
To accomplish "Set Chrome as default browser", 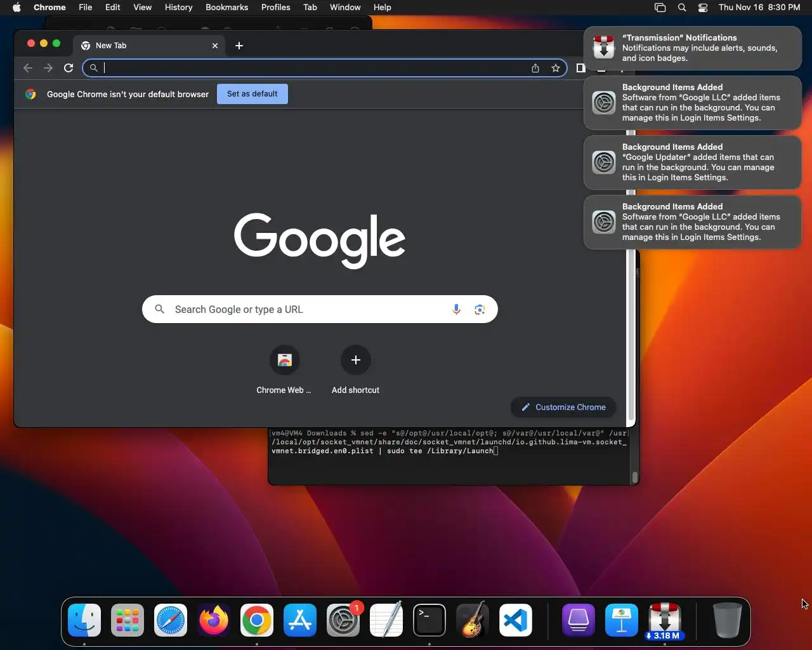I will (252, 94).
